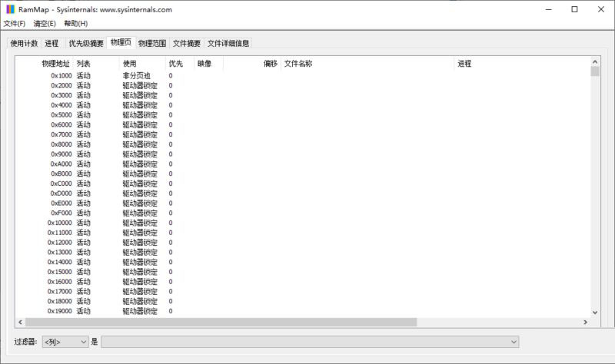The height and width of the screenshot is (364, 615).
Task: Select the row with address 0x7000
Action: [x=303, y=134]
